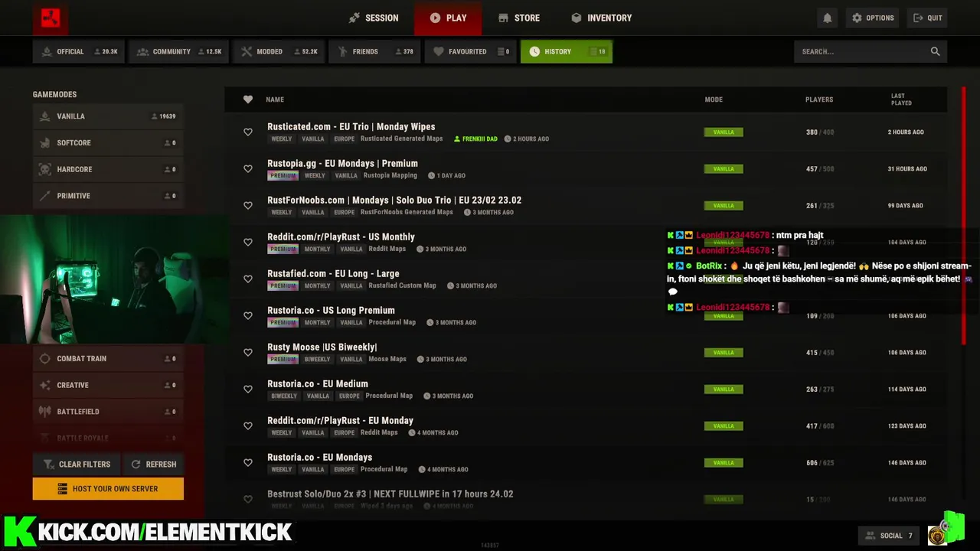Click the search magnifier icon

(935, 51)
